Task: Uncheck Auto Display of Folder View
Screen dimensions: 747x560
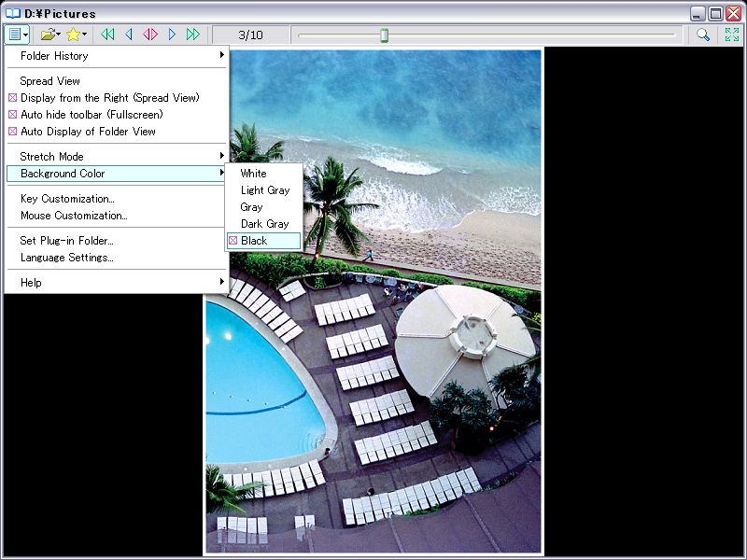Action: 88,132
